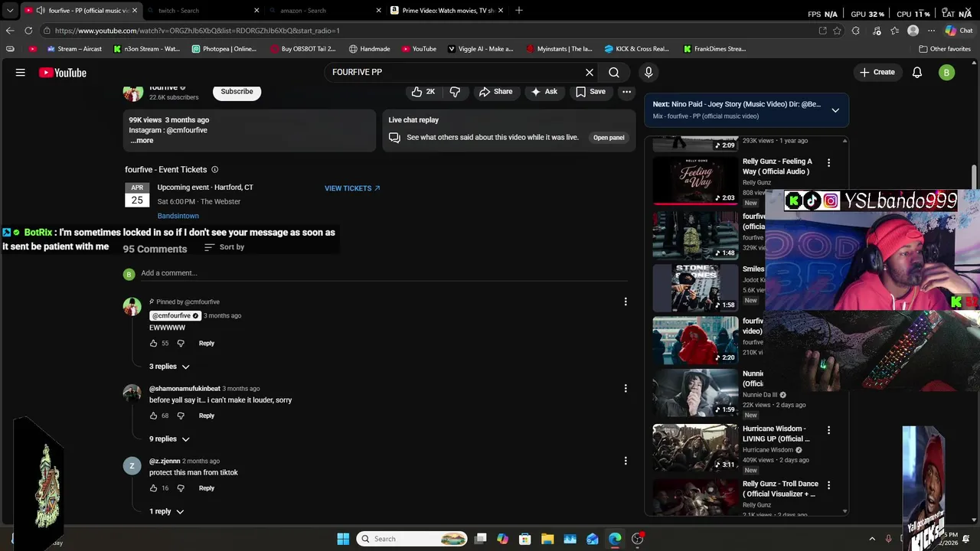Open a new browser tab
This screenshot has width=980, height=551.
pos(519,11)
